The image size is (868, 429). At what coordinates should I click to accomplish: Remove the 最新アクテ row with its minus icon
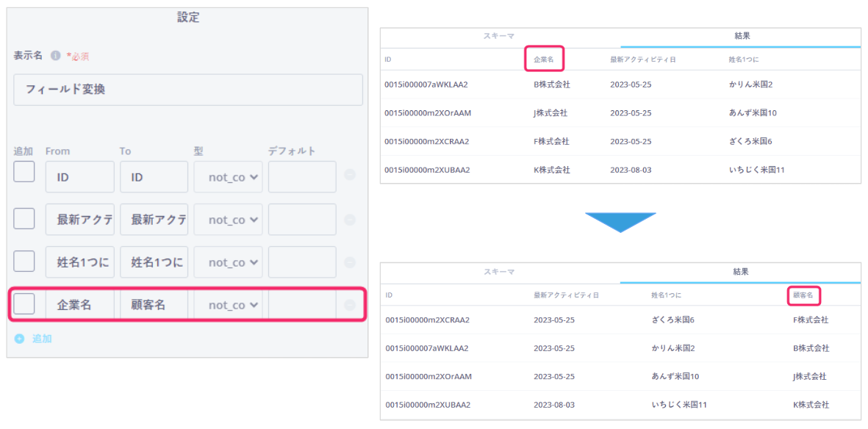[350, 220]
